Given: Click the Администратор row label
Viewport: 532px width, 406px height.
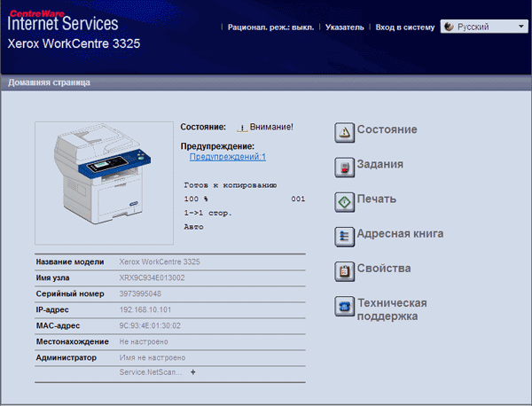Looking at the screenshot, I should point(66,357).
